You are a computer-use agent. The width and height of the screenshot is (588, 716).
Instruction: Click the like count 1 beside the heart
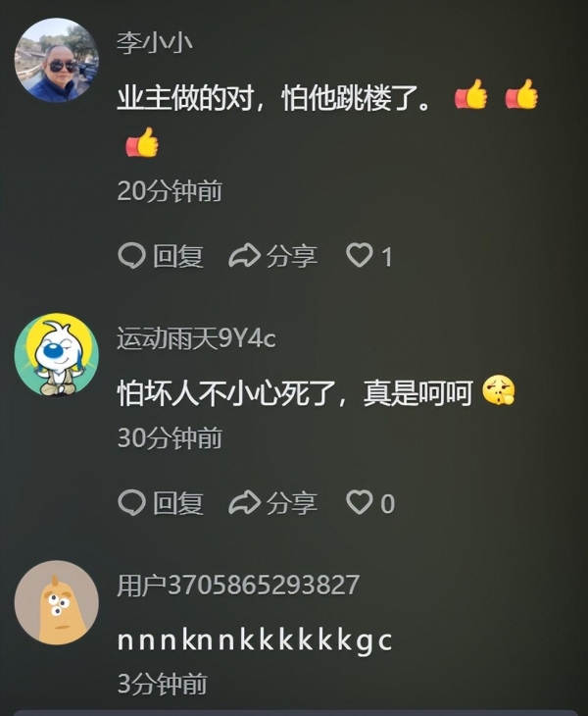click(386, 257)
